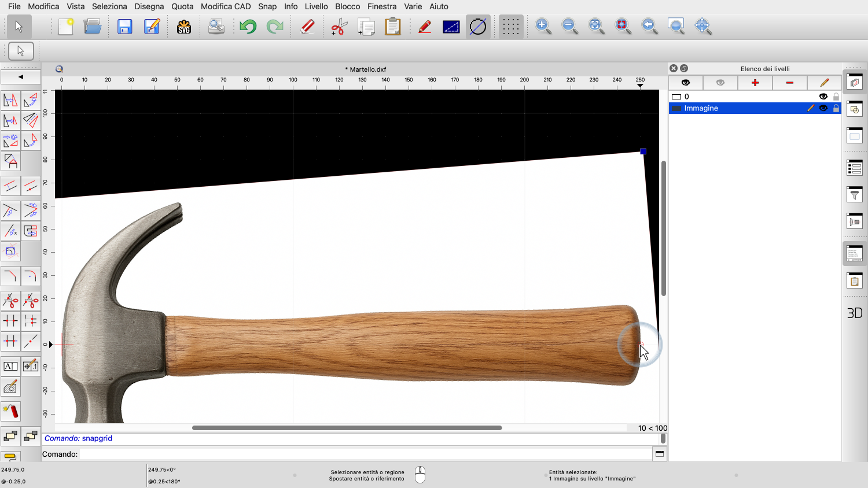Toggle the command line history button
Image resolution: width=868 pixels, height=488 pixels.
[x=659, y=454]
